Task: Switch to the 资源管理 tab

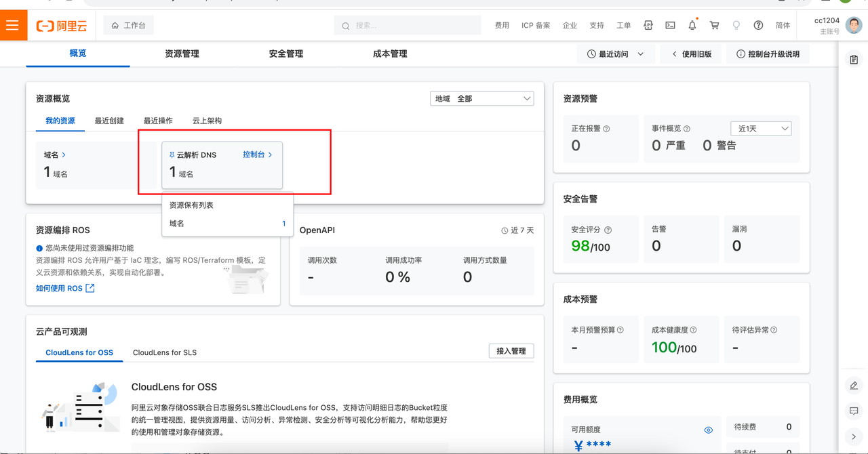Action: [x=182, y=54]
